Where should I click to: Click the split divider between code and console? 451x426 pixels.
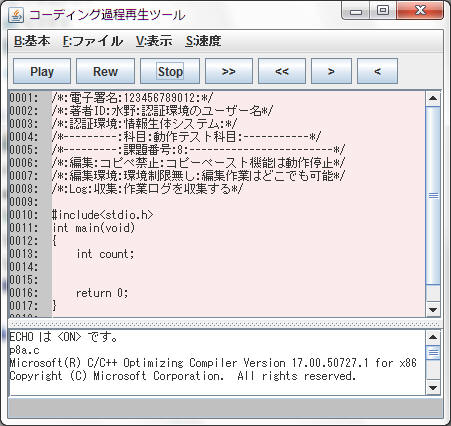(x=225, y=323)
